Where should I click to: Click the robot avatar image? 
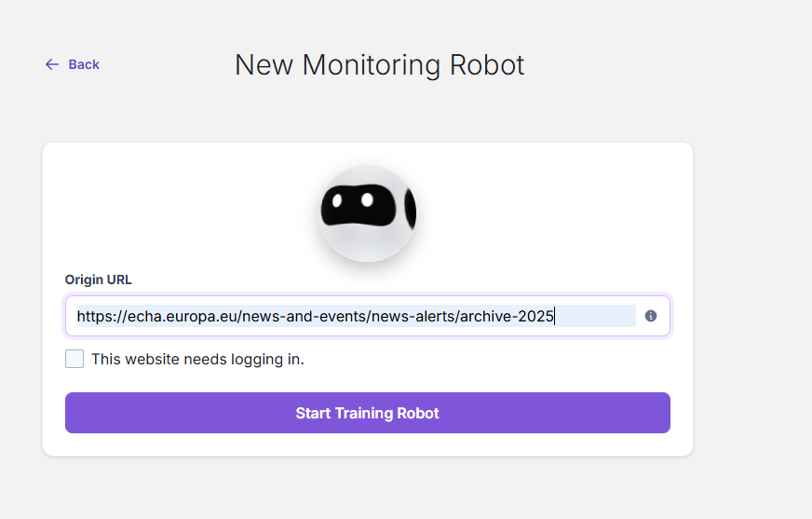(x=367, y=212)
